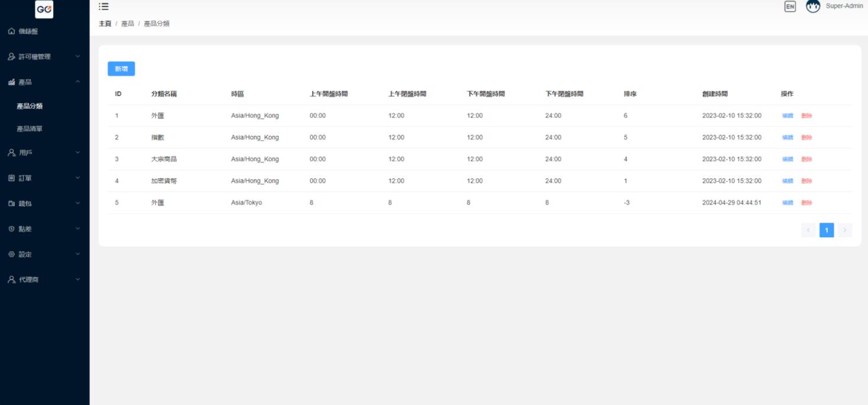868x405 pixels.
Task: Open the 產品清單 menu item
Action: [x=30, y=129]
